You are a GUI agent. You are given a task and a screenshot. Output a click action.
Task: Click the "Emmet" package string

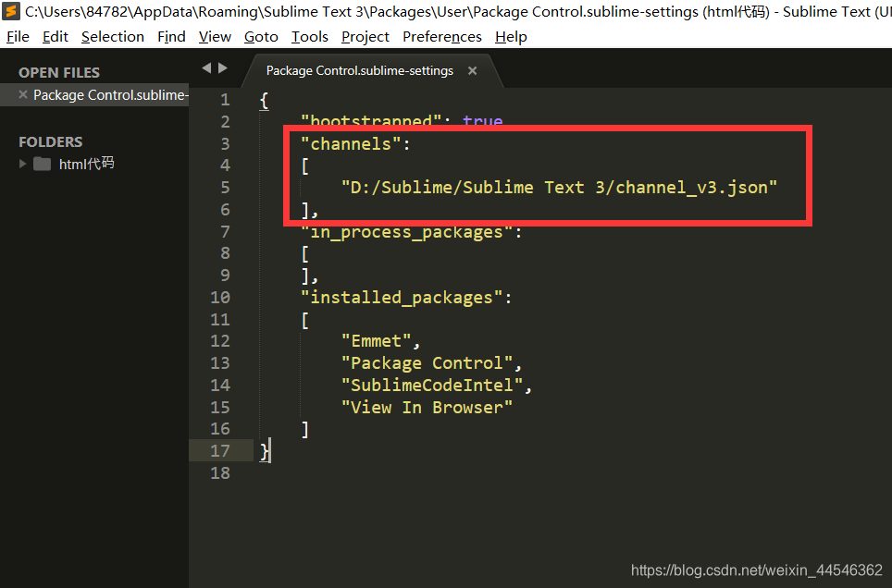pos(376,341)
